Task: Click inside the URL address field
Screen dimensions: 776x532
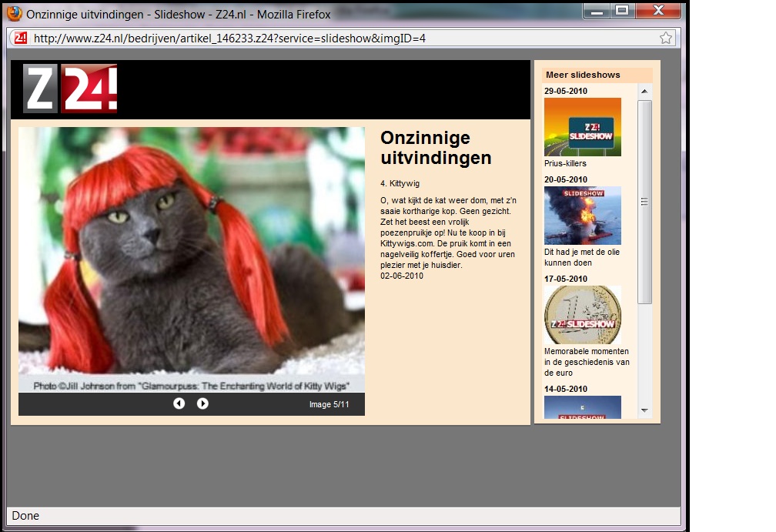Action: (308, 37)
